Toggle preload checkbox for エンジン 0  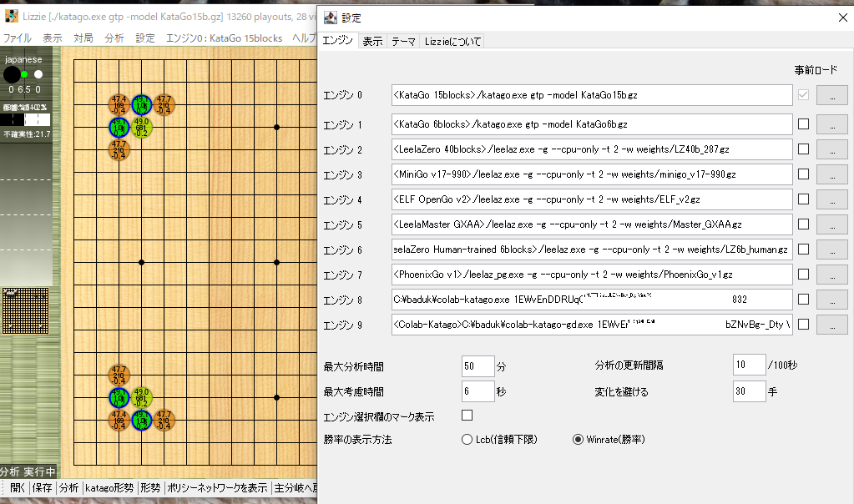point(803,94)
